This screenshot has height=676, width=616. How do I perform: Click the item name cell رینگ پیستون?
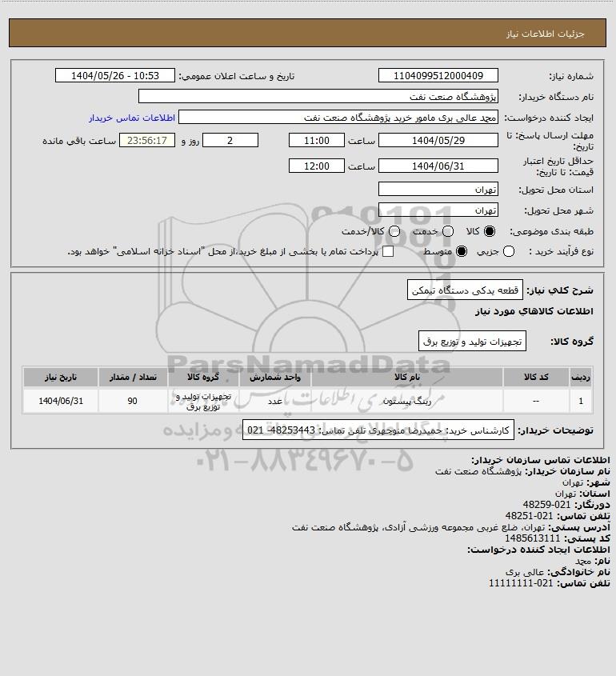407,401
